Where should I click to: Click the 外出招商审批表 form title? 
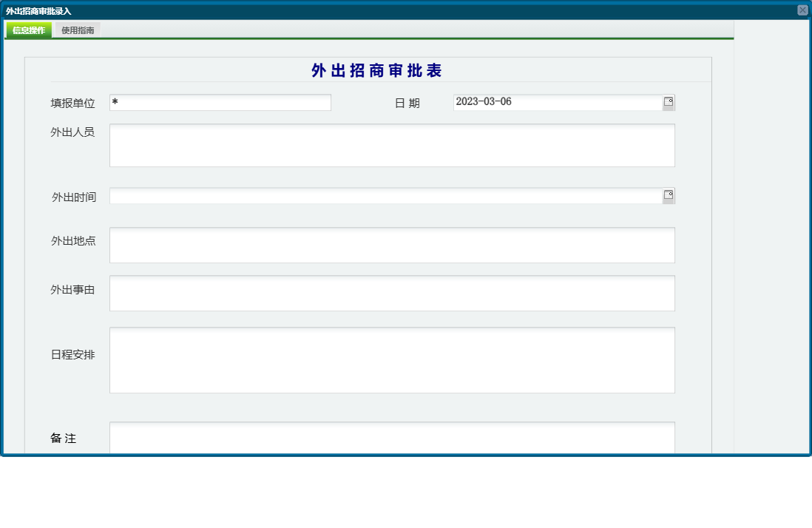(x=376, y=70)
